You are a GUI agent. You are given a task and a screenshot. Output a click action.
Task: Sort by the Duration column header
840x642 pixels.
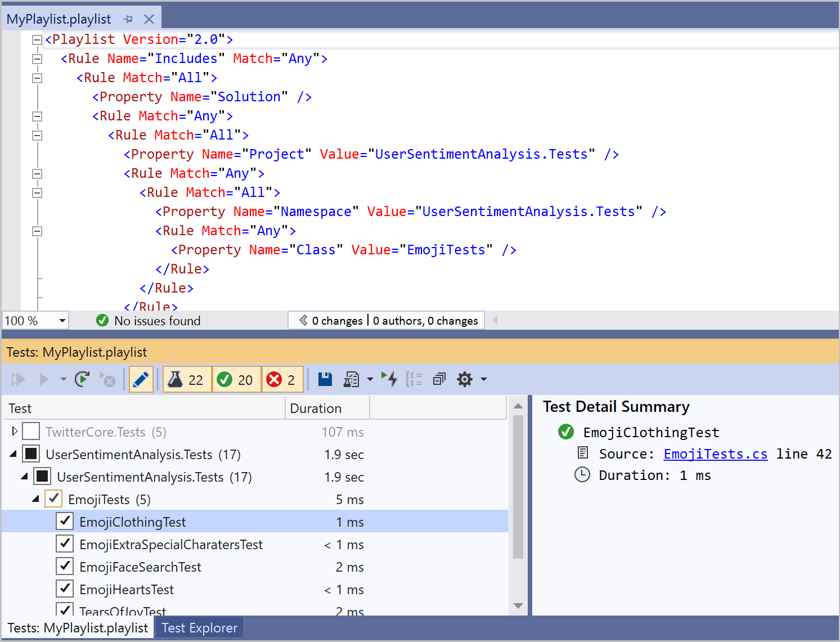327,408
